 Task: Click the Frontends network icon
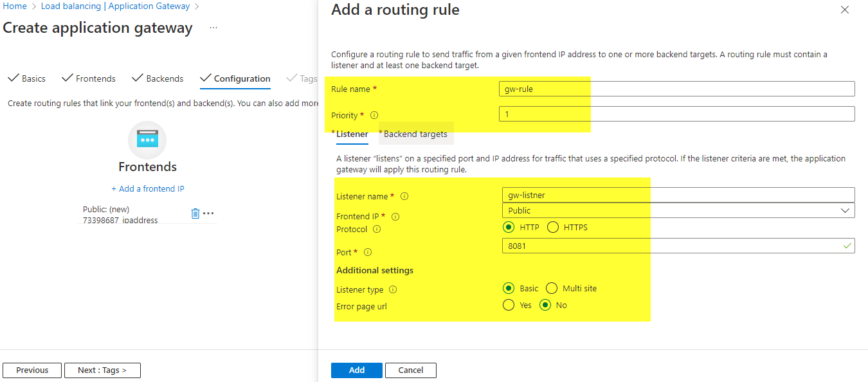pos(147,140)
